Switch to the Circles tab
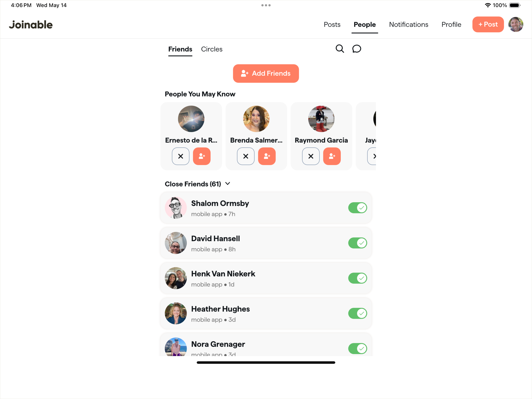532x399 pixels. click(x=212, y=49)
